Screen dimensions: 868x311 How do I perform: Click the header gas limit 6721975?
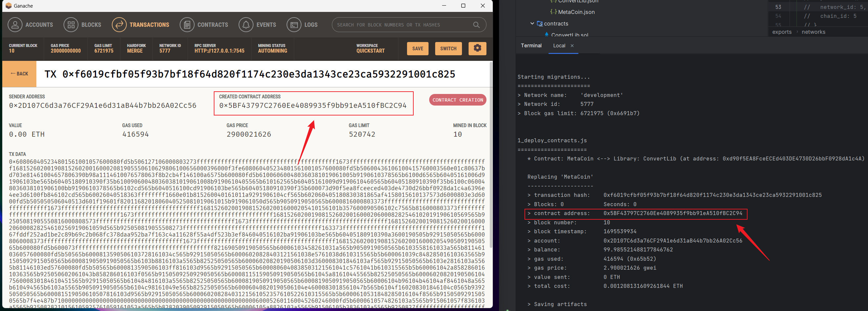104,51
